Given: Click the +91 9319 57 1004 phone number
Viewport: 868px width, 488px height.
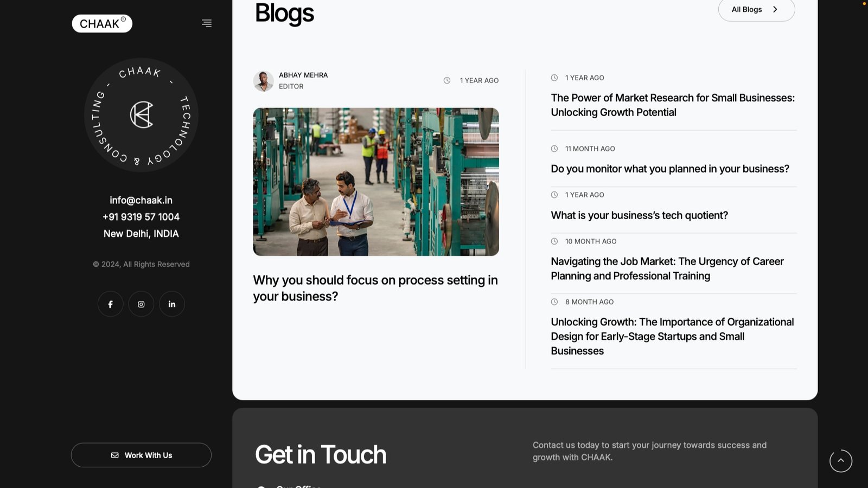Looking at the screenshot, I should click(x=141, y=217).
